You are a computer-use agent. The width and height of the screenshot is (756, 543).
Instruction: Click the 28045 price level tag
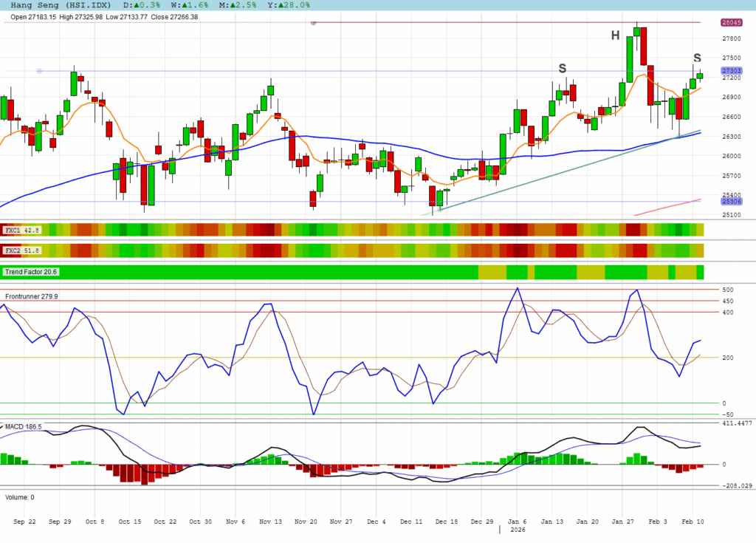pyautogui.click(x=731, y=23)
